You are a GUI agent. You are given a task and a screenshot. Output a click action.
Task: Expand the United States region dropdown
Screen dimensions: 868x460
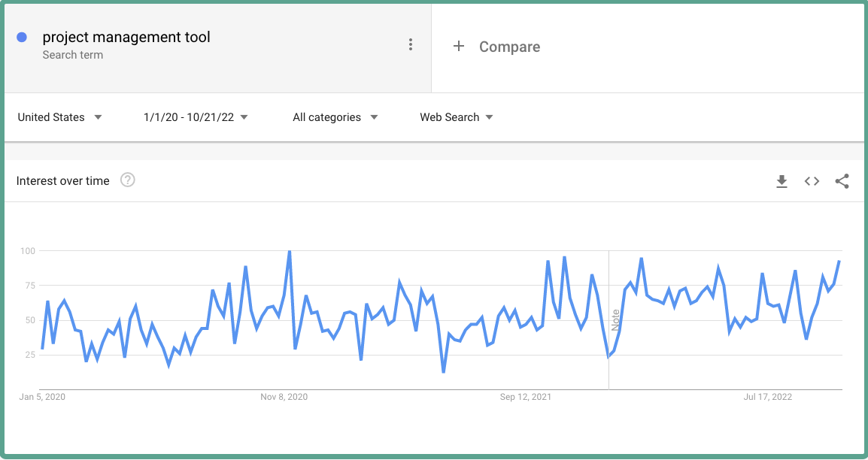(x=59, y=117)
